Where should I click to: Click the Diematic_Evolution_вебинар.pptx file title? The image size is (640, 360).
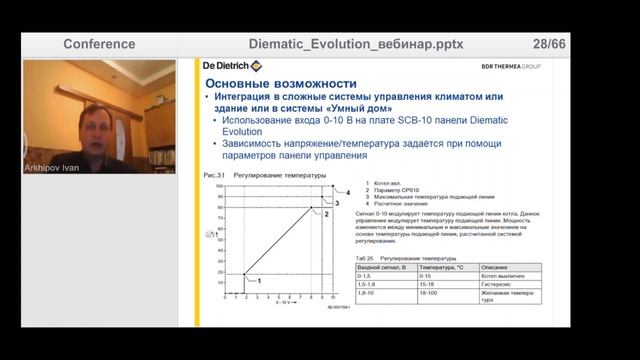click(x=356, y=44)
